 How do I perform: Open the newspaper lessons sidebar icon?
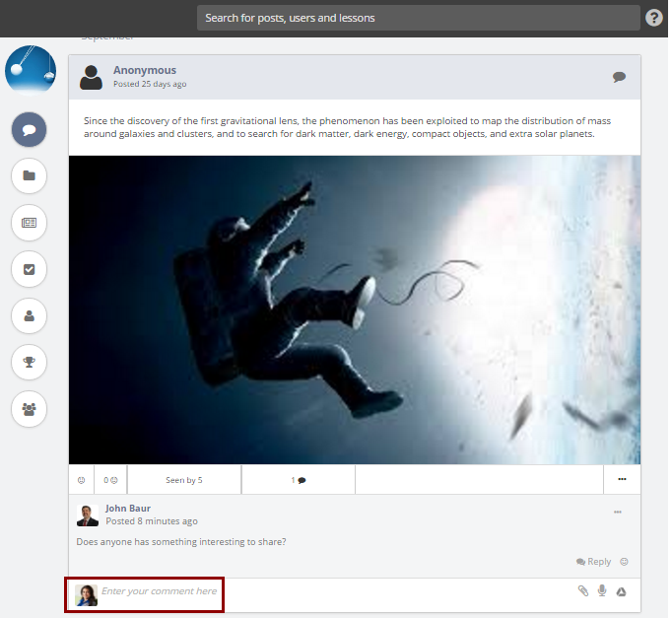(29, 223)
